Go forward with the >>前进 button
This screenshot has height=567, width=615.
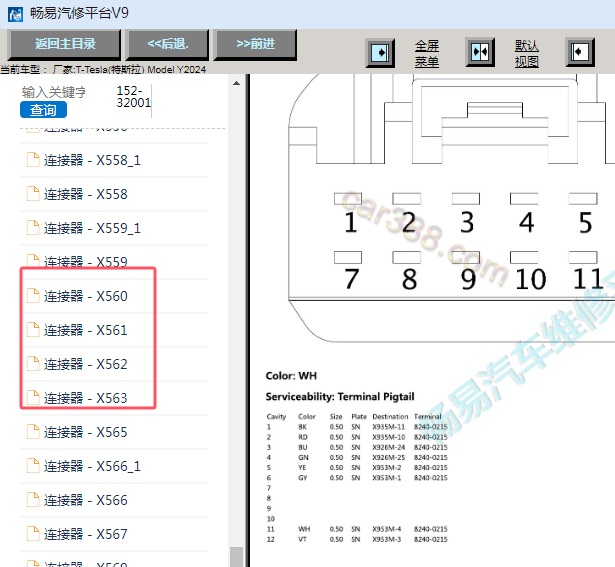click(x=255, y=44)
